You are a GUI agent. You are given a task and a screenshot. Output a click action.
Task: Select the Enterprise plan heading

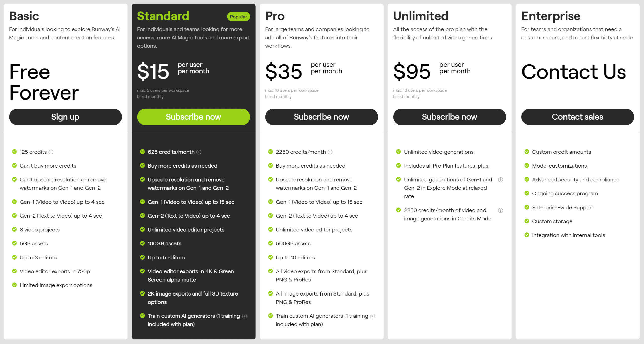point(551,16)
